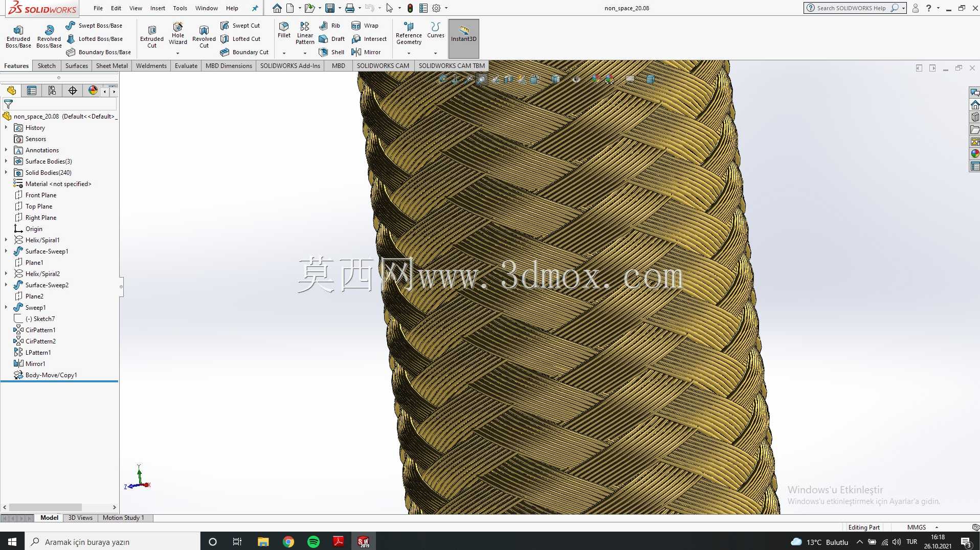Click MMGS unit system in status bar

tap(917, 528)
